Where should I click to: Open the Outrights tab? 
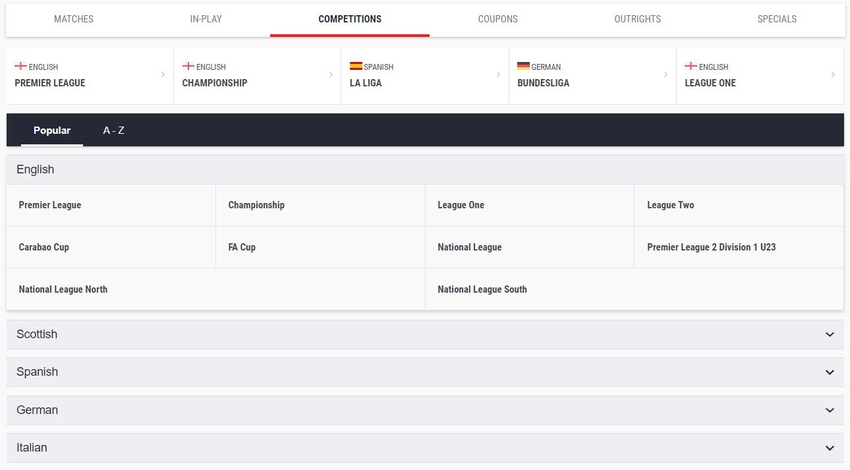pos(638,19)
